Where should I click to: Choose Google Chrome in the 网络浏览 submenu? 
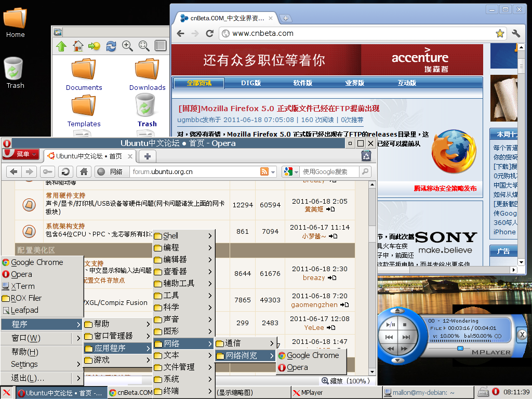coord(312,355)
